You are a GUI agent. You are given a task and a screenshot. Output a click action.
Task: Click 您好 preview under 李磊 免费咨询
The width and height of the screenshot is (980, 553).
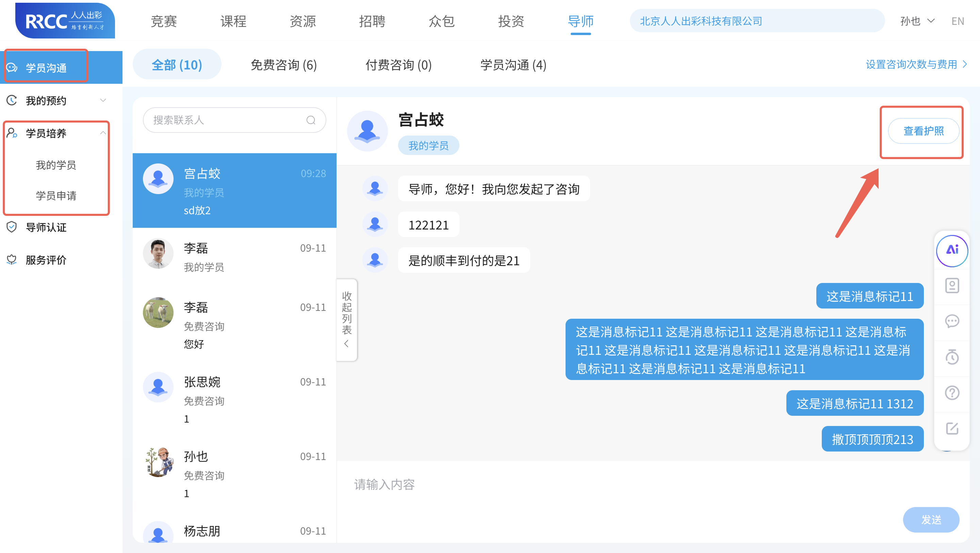tap(194, 344)
